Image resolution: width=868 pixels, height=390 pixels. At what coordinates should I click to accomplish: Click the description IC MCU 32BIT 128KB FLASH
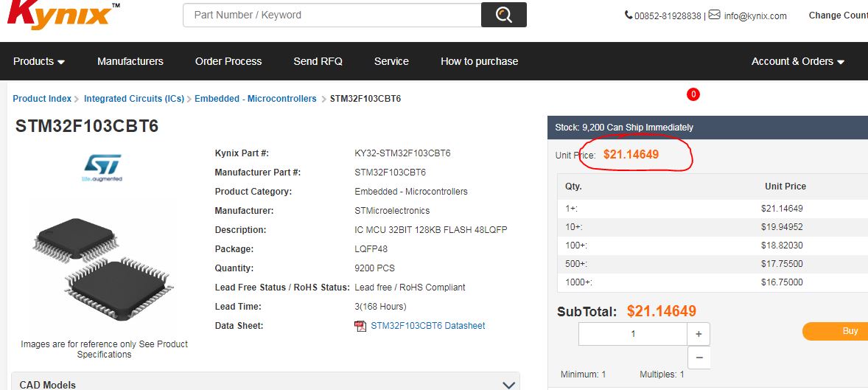(x=430, y=230)
